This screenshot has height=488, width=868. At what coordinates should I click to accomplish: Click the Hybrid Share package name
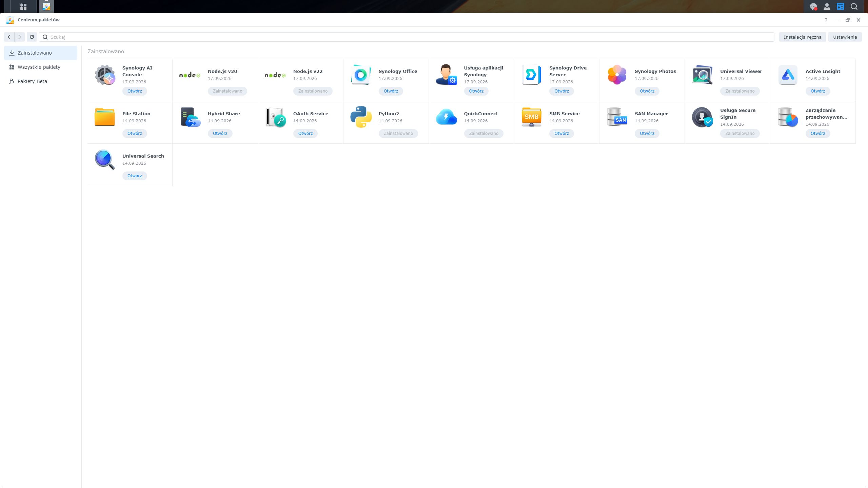click(x=224, y=114)
